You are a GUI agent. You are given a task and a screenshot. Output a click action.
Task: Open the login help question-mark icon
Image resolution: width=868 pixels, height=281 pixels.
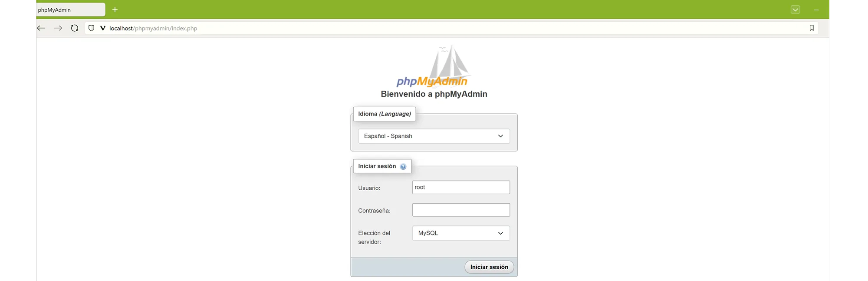point(403,167)
